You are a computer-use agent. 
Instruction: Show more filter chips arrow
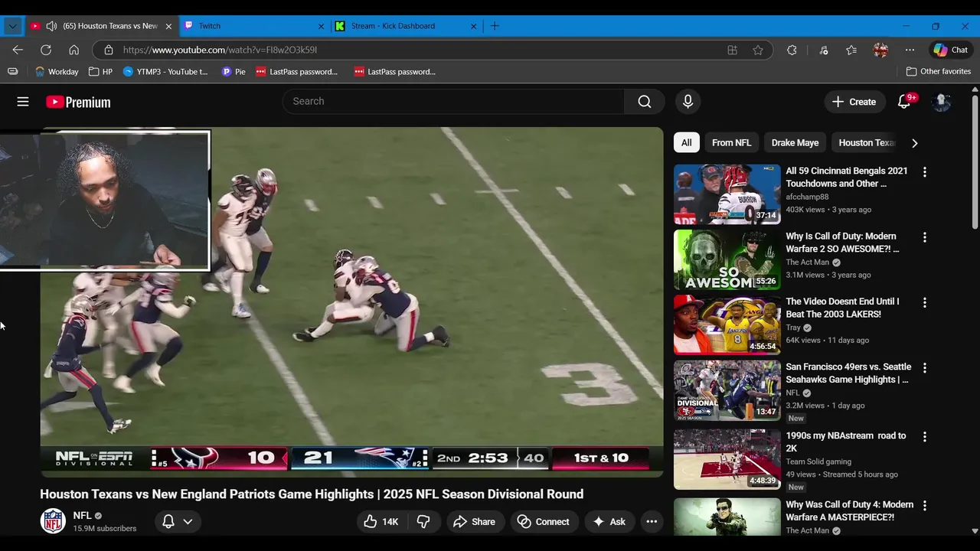914,143
